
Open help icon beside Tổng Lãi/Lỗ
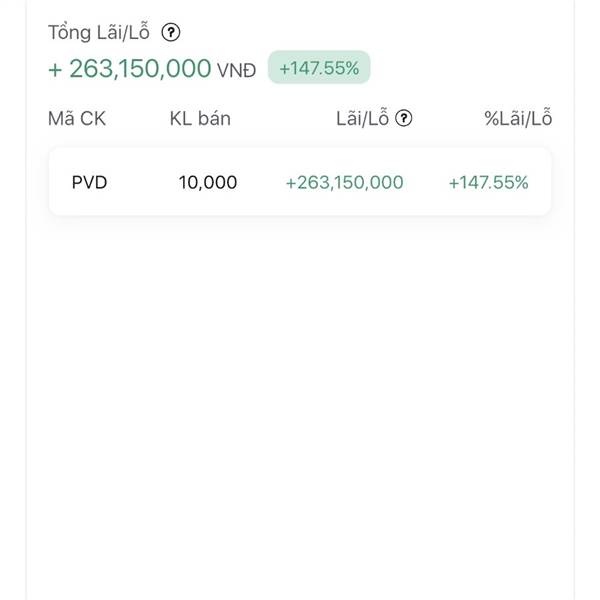click(x=171, y=32)
